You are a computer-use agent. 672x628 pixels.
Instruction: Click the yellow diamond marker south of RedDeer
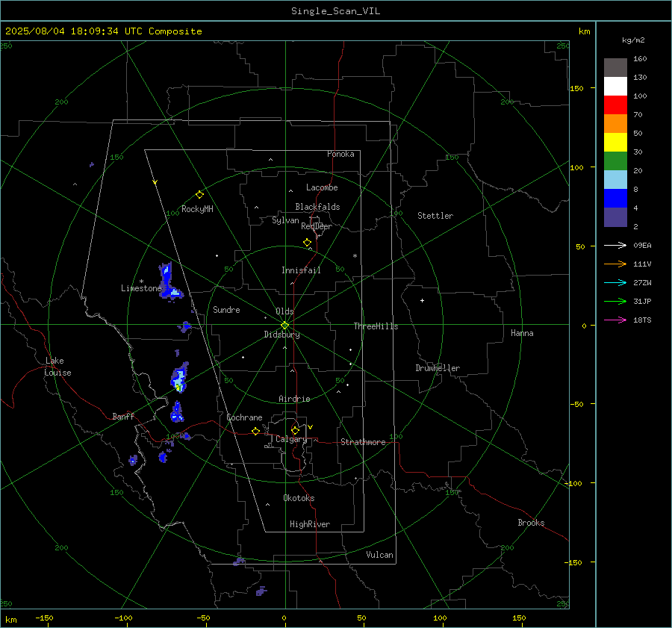tap(307, 243)
